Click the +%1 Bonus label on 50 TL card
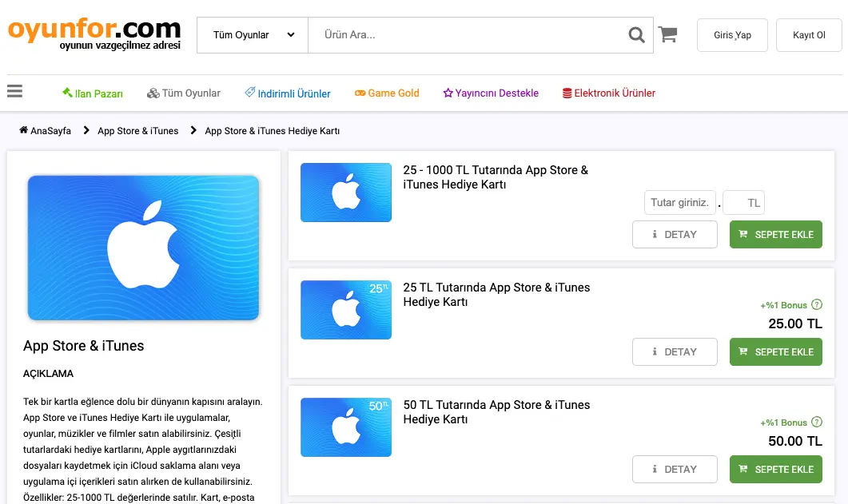 tap(783, 423)
